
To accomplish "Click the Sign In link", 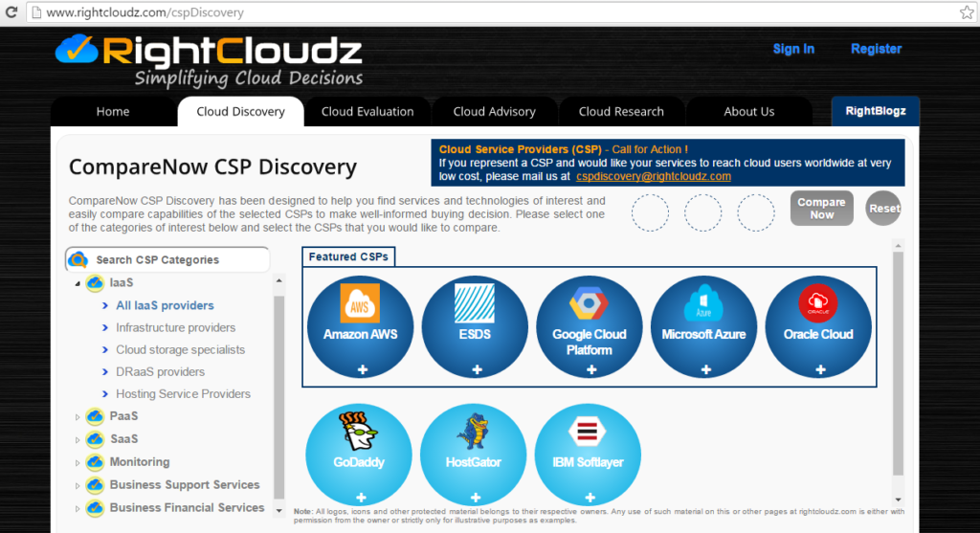I will pyautogui.click(x=793, y=49).
